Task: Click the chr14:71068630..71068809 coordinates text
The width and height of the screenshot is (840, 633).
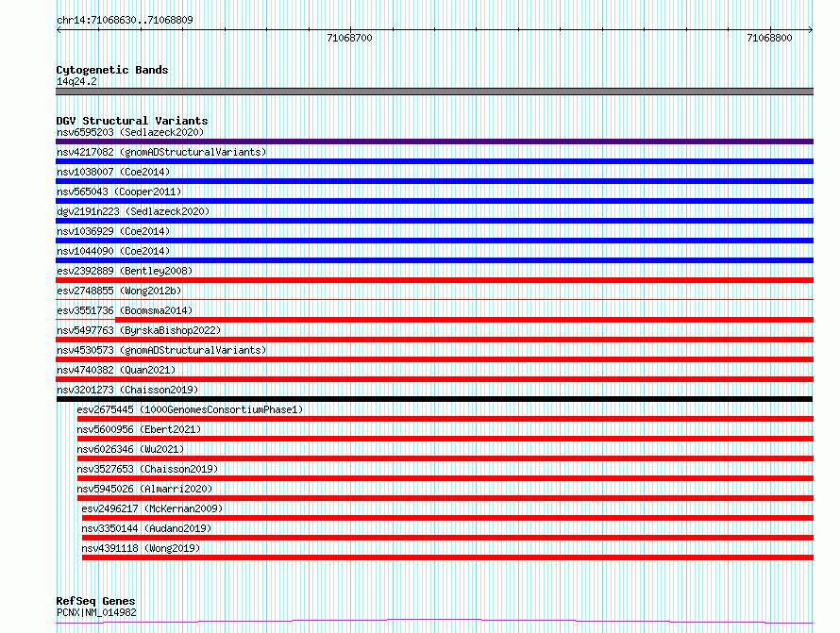Action: point(125,20)
